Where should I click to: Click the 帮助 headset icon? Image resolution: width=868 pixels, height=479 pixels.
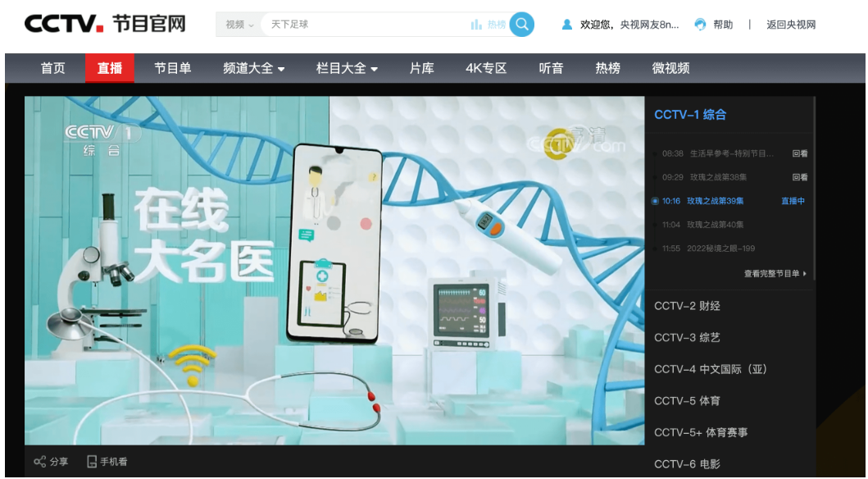(x=700, y=25)
